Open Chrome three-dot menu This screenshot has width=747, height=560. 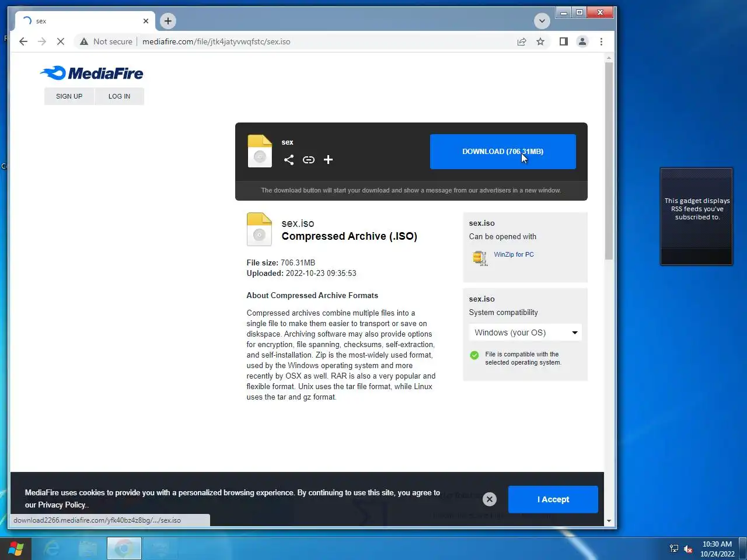601,41
